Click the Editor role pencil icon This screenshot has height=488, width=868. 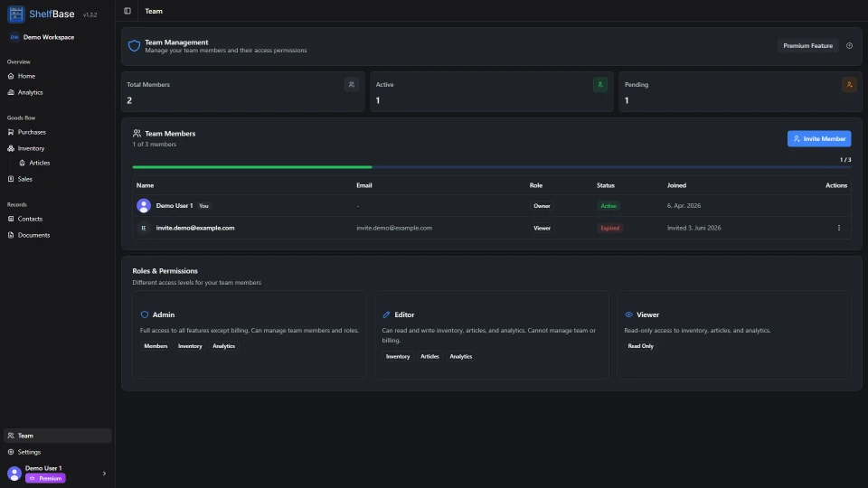(386, 314)
